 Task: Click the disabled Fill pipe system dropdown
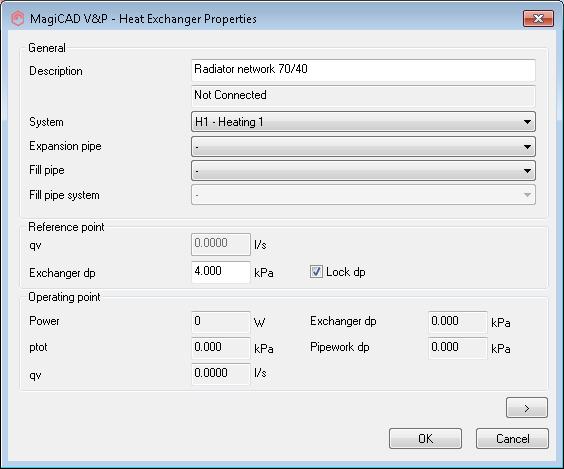(x=363, y=195)
